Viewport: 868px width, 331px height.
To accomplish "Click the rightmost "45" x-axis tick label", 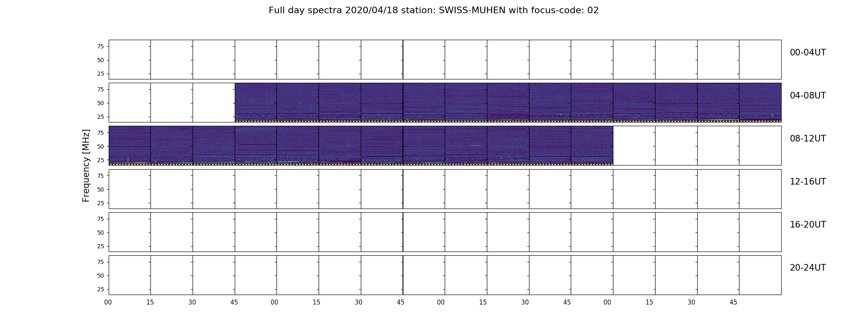I will 733,302.
